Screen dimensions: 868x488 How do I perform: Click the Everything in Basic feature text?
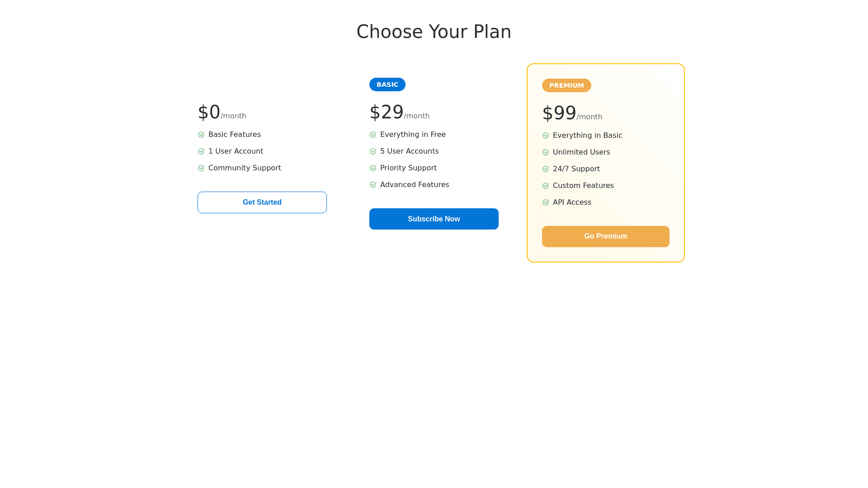(x=587, y=136)
